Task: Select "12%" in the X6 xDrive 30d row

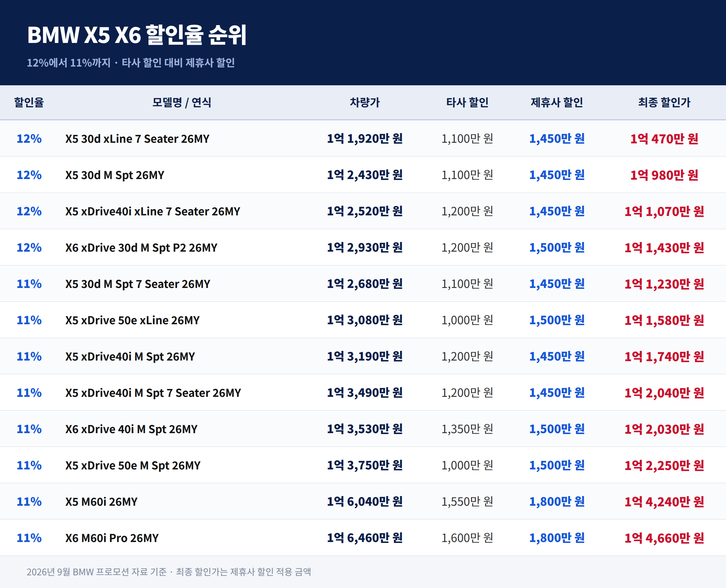Action: click(29, 247)
